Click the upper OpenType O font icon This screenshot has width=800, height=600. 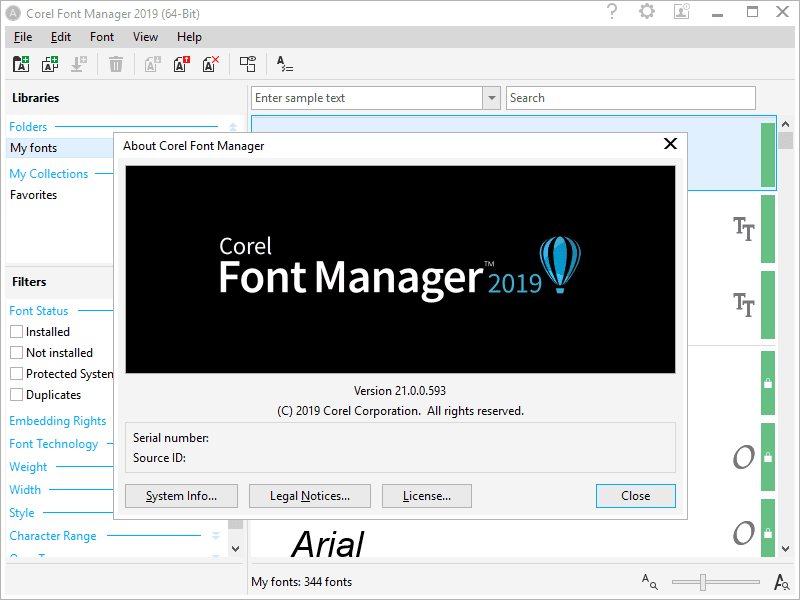743,457
